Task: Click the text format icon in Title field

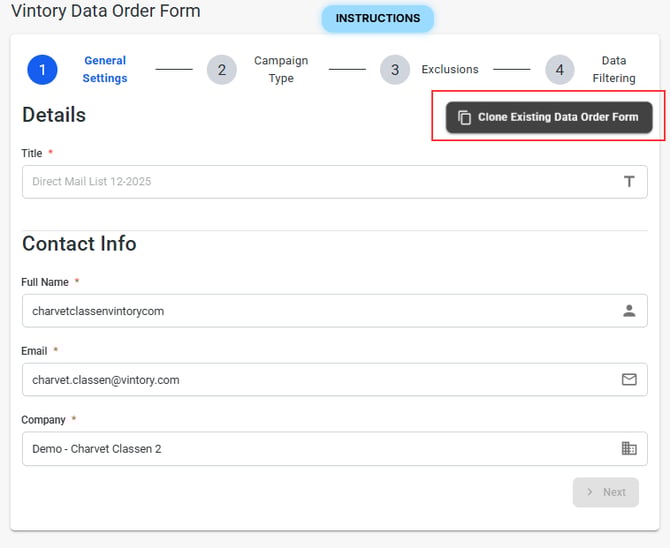Action: pyautogui.click(x=629, y=181)
